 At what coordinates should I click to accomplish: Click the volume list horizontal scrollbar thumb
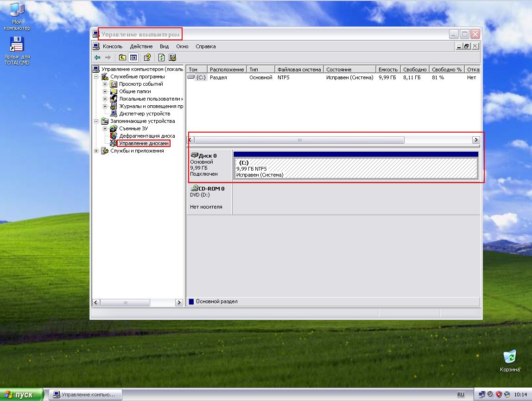pyautogui.click(x=299, y=140)
